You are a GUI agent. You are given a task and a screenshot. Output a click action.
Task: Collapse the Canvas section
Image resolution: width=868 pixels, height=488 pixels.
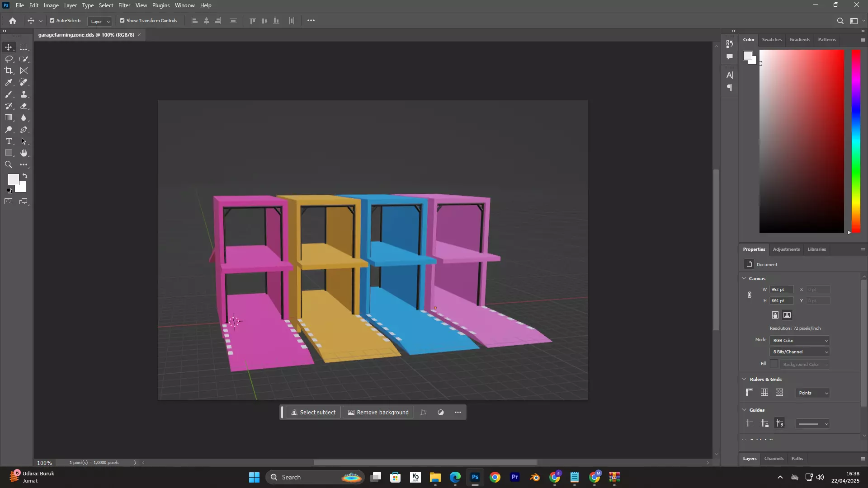coord(745,278)
